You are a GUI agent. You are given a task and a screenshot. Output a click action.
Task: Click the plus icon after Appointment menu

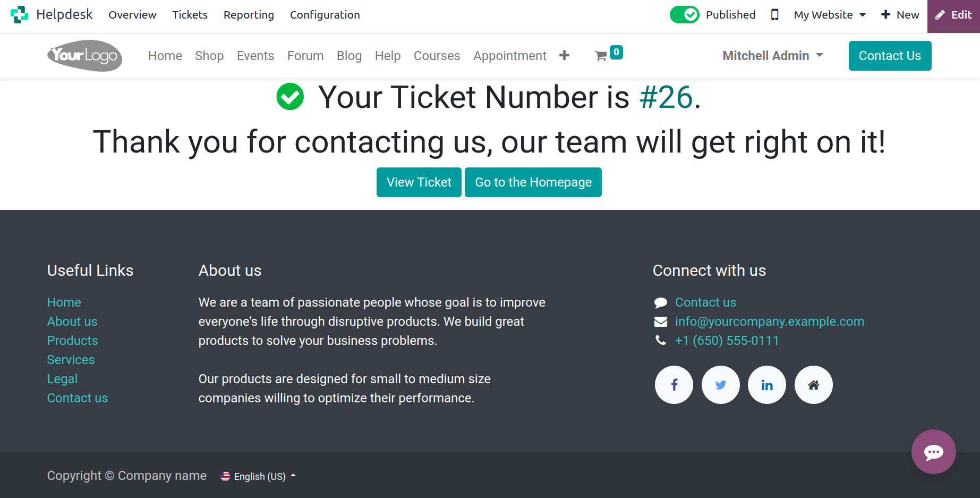[564, 55]
